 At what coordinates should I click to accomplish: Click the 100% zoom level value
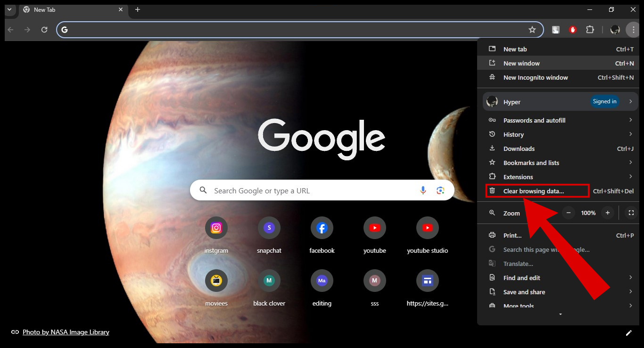[588, 213]
